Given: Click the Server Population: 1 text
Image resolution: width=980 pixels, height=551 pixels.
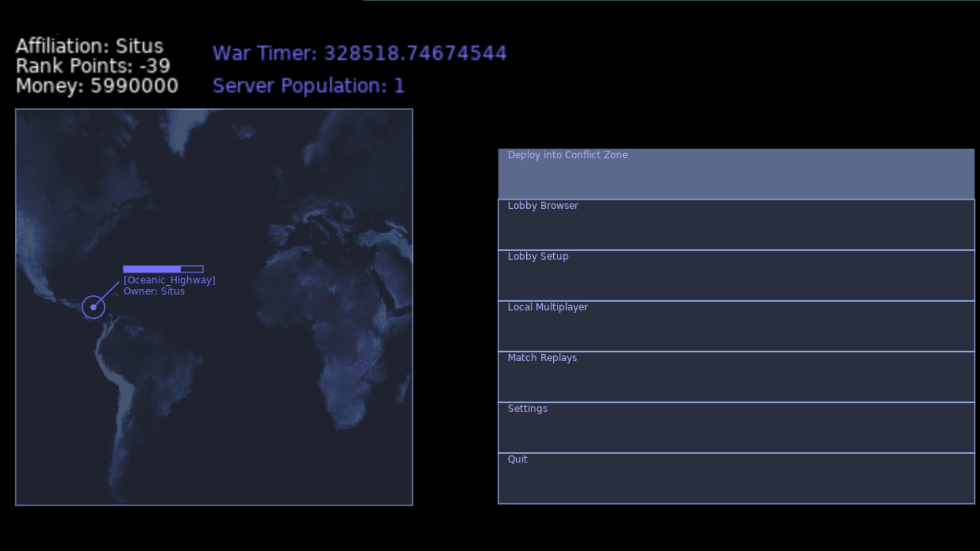Looking at the screenshot, I should (x=308, y=86).
